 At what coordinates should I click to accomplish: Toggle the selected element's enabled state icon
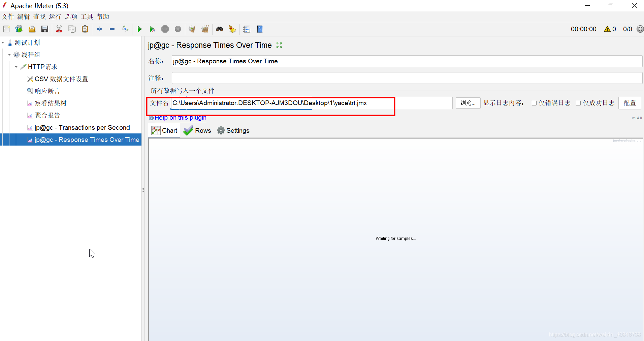[125, 29]
